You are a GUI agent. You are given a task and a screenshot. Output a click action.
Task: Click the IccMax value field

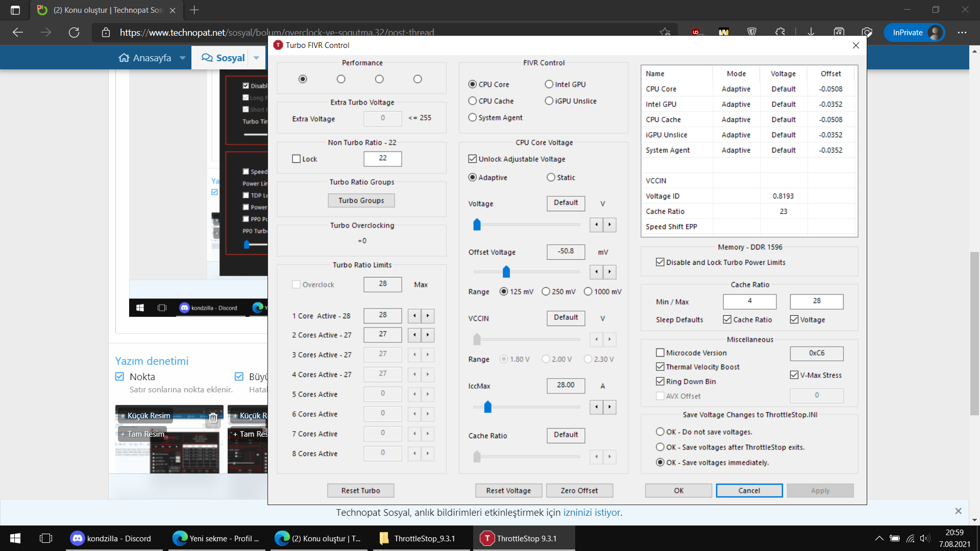click(566, 385)
